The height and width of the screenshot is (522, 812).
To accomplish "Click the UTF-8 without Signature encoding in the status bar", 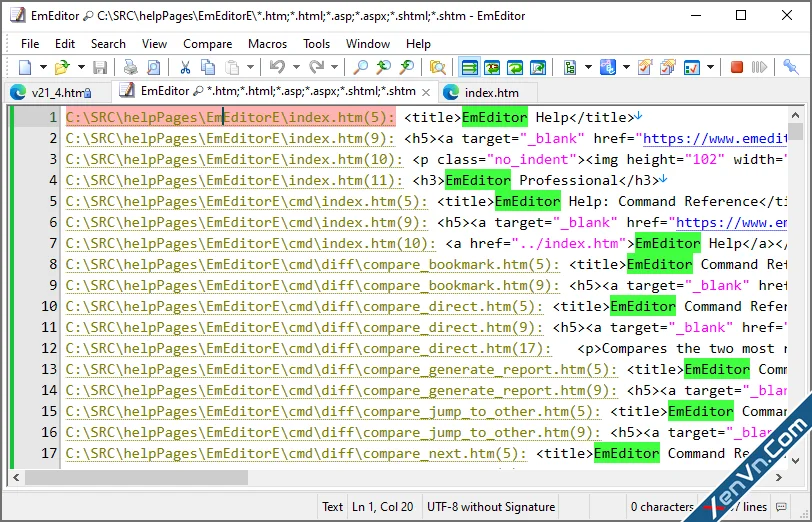I will click(490, 507).
